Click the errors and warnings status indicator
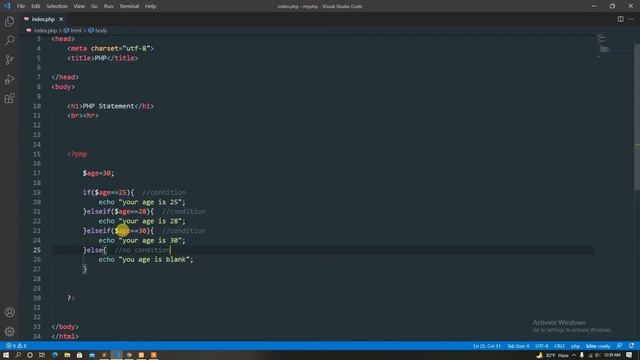 [x=16, y=346]
